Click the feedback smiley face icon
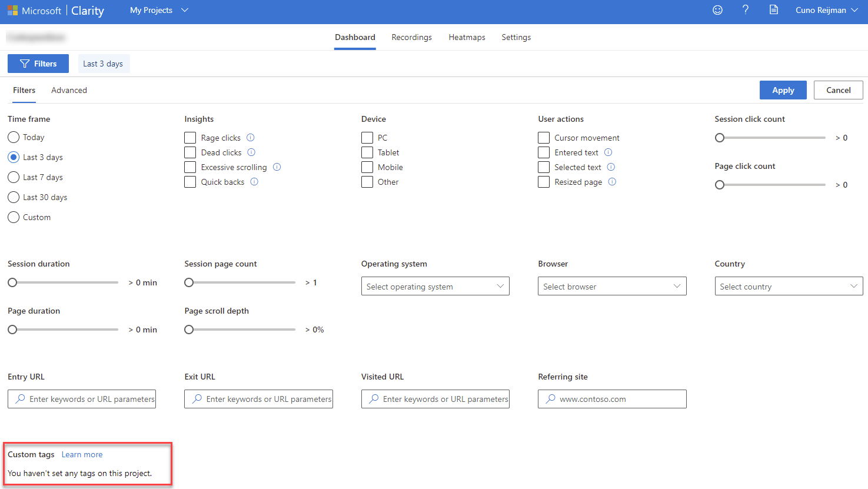This screenshot has width=868, height=489. (x=717, y=10)
